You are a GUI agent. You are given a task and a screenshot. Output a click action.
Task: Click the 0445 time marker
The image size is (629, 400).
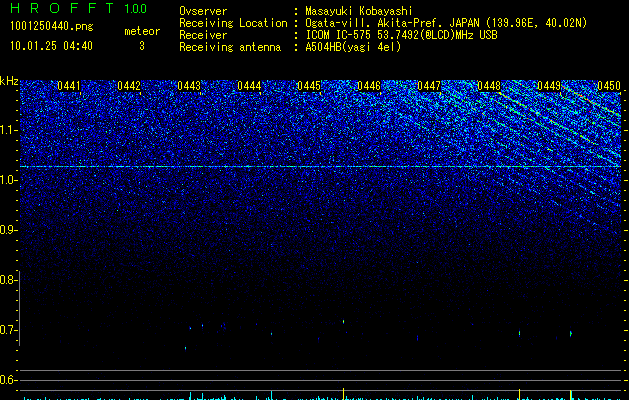tap(309, 86)
